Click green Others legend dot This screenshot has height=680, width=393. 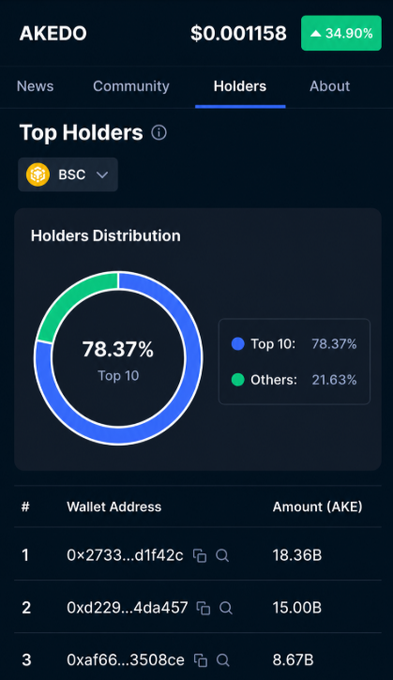[x=238, y=380]
